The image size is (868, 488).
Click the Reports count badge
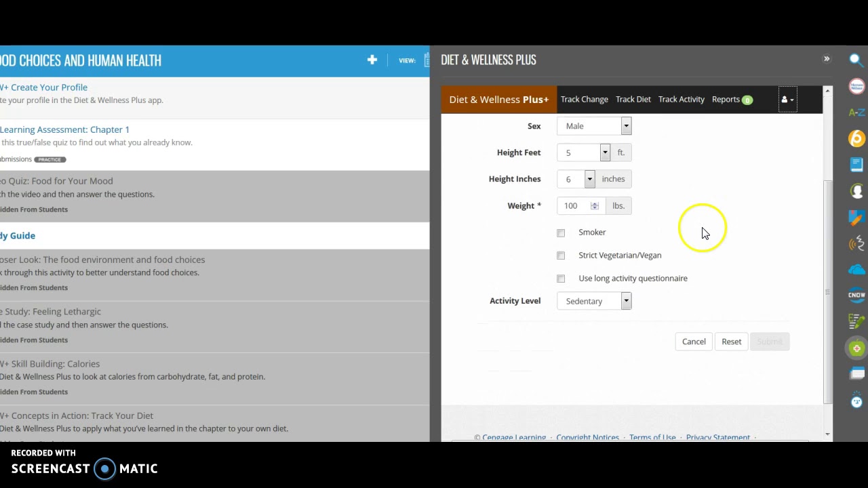[747, 100]
